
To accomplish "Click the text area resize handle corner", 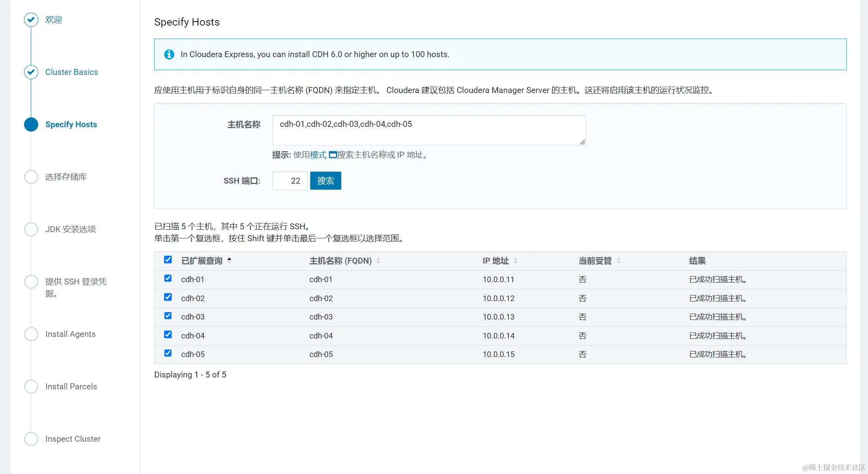I will point(582,142).
